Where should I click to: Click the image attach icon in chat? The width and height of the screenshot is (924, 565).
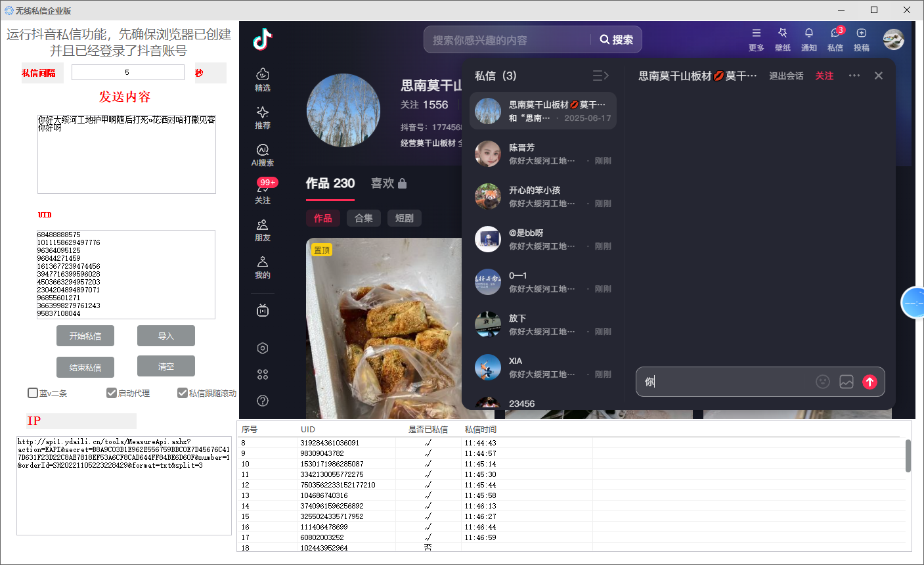(x=847, y=382)
